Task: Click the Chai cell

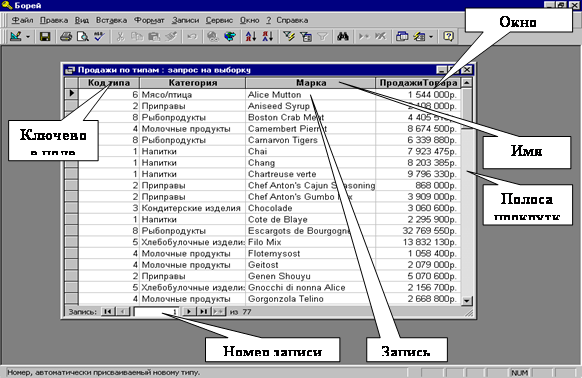Action: [310, 151]
